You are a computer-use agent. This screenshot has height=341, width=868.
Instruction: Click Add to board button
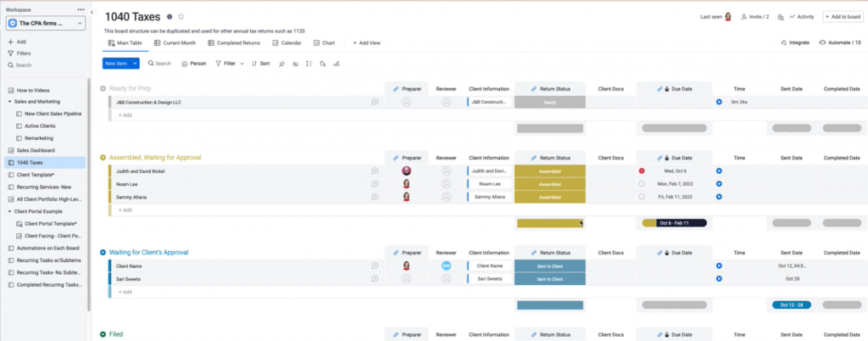coord(843,17)
